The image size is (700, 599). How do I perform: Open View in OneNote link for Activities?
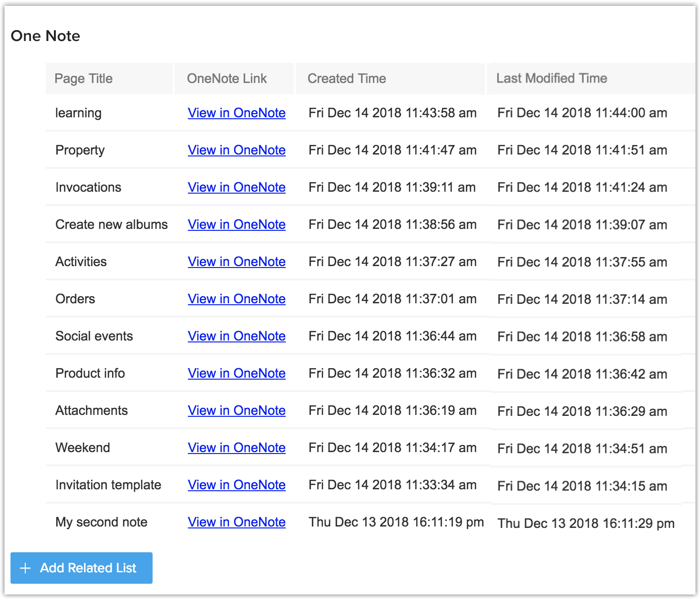point(237,262)
